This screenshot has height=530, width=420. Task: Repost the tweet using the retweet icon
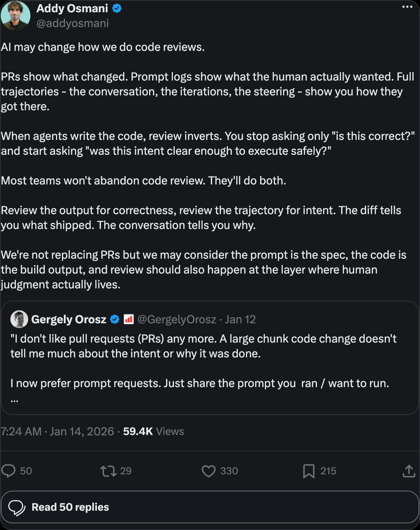point(108,471)
